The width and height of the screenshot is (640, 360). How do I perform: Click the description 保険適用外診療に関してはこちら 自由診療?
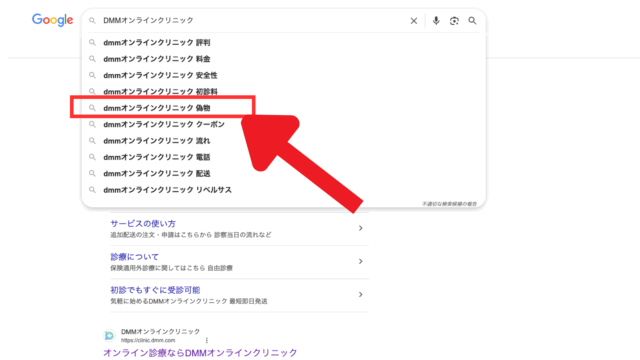click(171, 268)
